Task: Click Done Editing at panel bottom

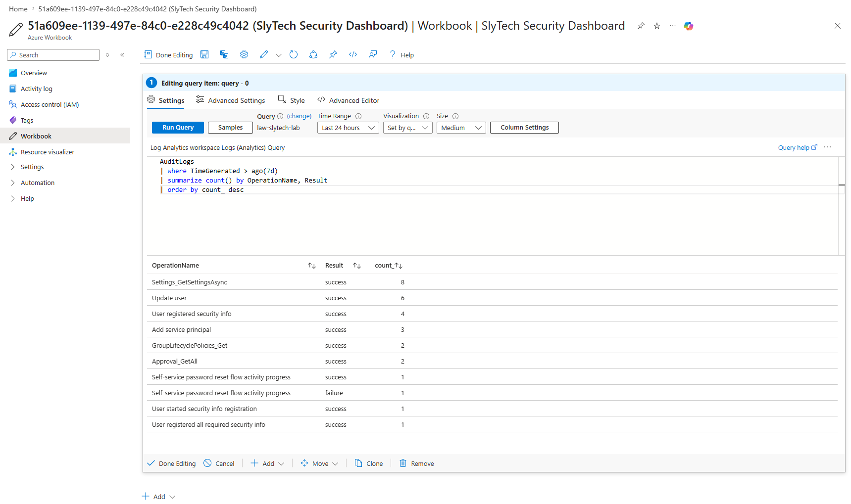Action: (171, 463)
